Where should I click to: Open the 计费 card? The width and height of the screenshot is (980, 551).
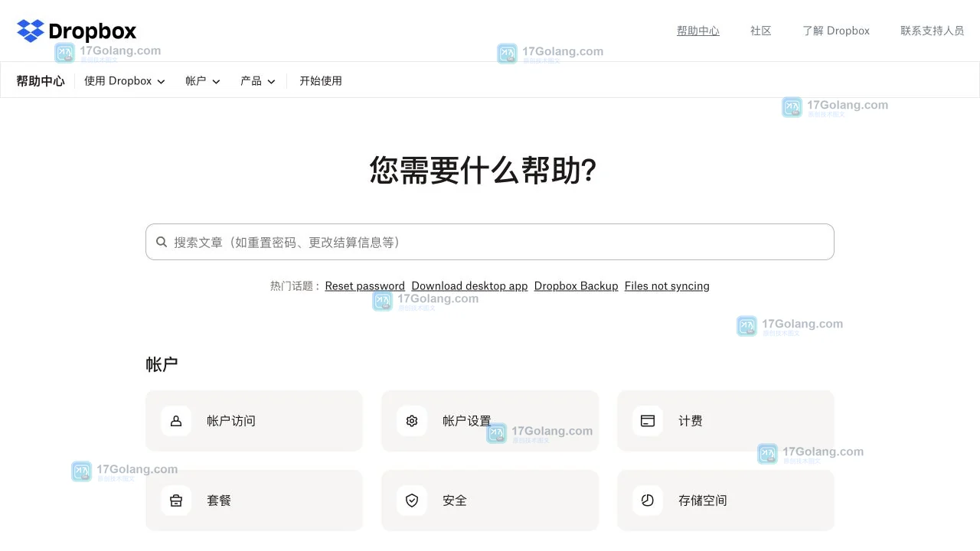pos(726,421)
